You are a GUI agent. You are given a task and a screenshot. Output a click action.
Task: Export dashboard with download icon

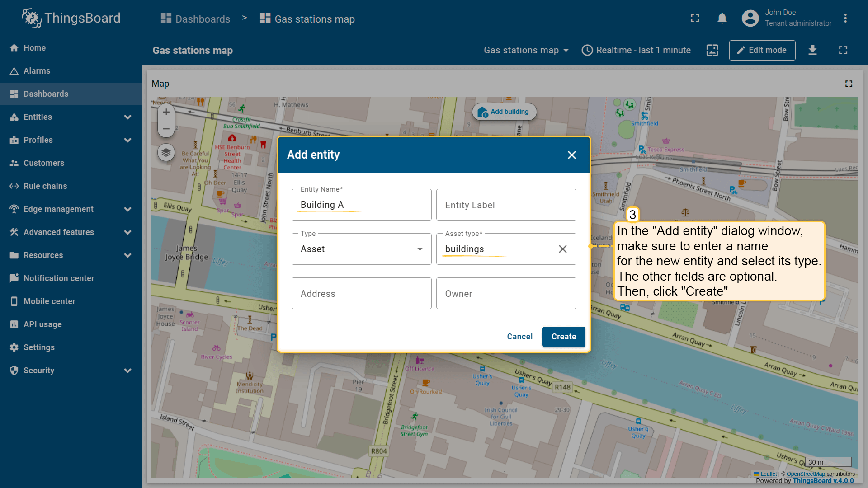812,50
